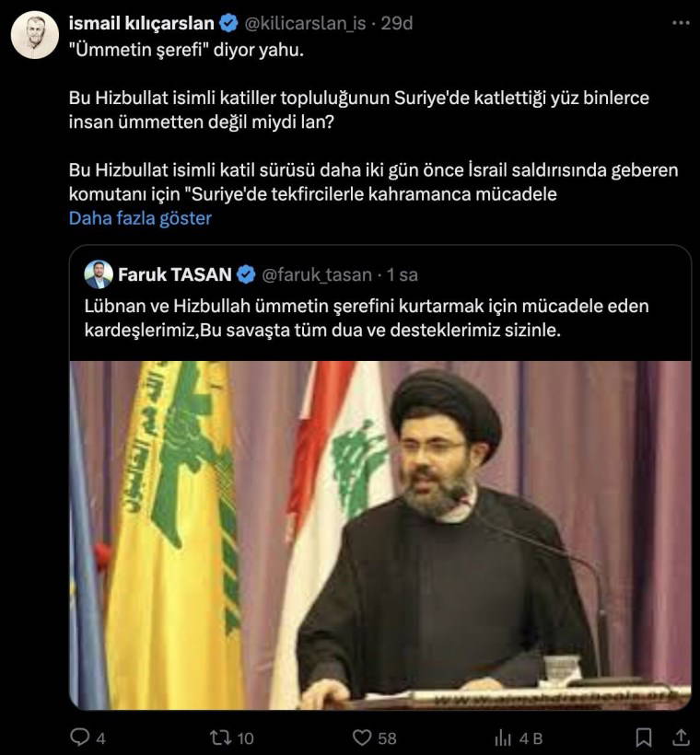Screen dimensions: 700x755
Task: Share the tweet via share icon
Action: tap(681, 738)
